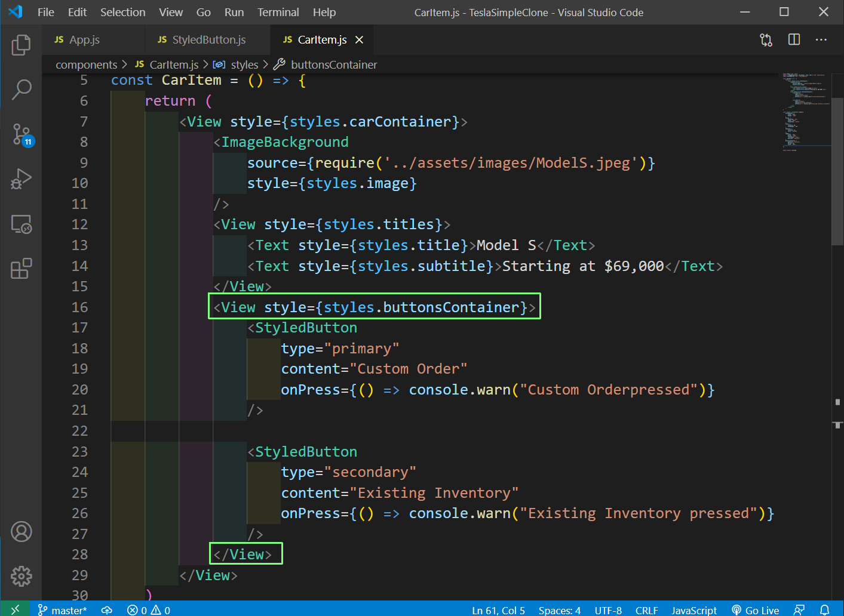Open the Remote Explorer view
This screenshot has width=844, height=616.
click(x=21, y=224)
